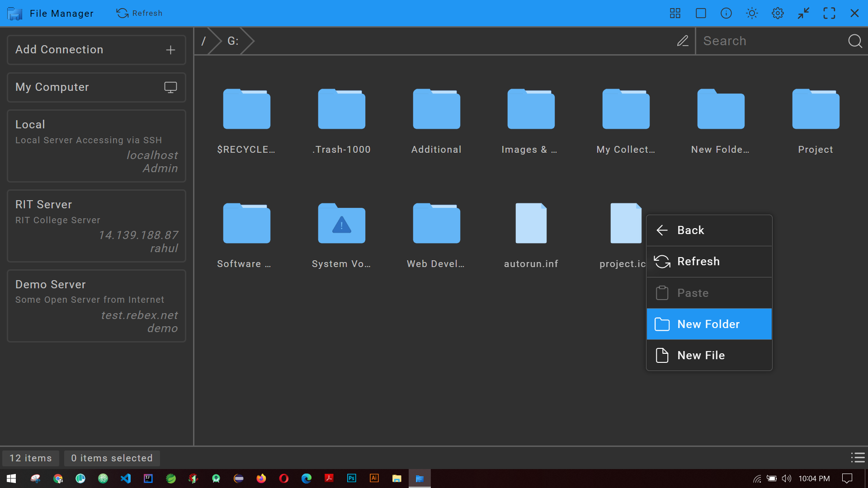Toggle selection mode with the square icon
The image size is (868, 488).
pyautogui.click(x=700, y=13)
